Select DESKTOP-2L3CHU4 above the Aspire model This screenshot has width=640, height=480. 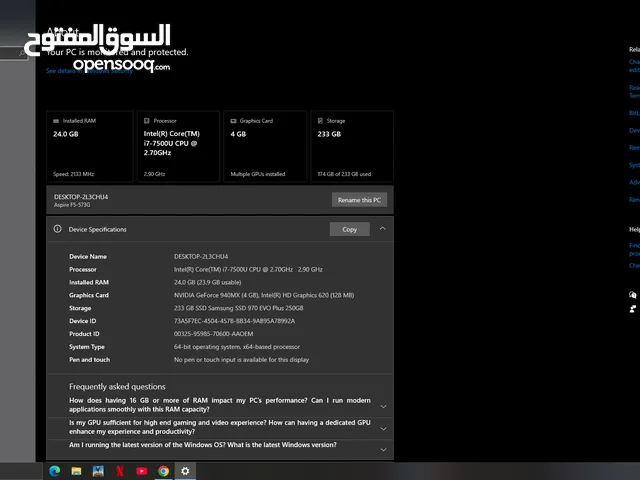[x=81, y=197]
